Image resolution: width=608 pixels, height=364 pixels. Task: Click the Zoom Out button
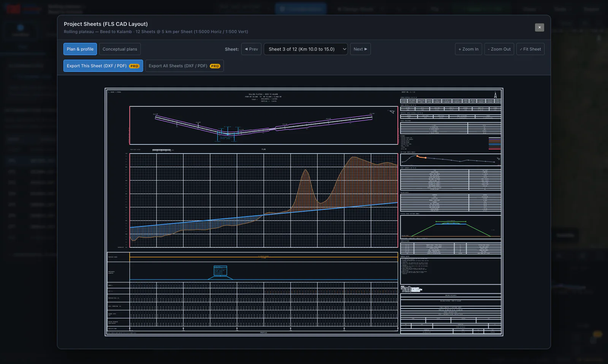(499, 49)
